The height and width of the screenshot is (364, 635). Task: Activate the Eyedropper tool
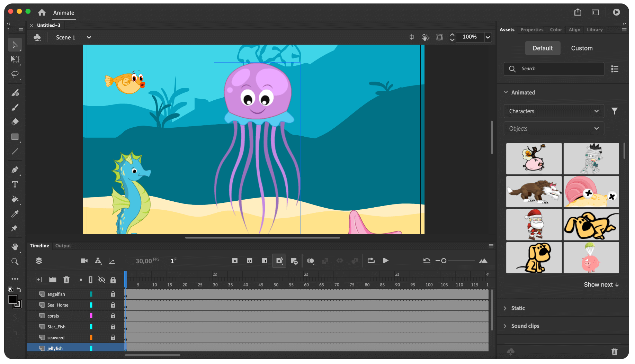coord(15,214)
